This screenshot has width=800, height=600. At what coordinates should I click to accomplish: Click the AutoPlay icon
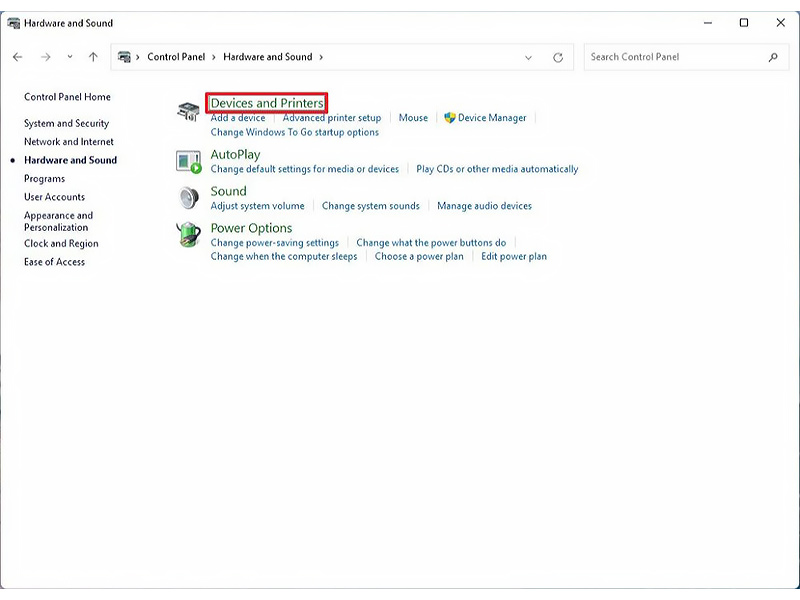click(x=188, y=162)
